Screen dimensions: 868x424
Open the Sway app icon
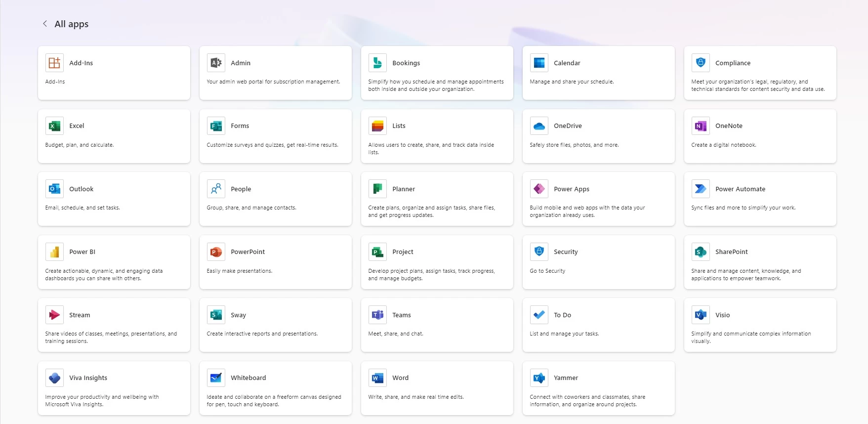point(216,315)
